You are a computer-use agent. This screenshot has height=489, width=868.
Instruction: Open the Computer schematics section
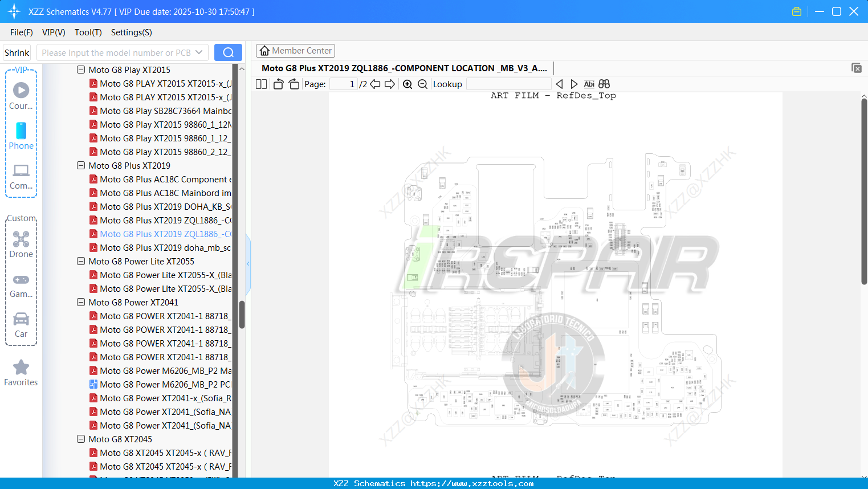pos(21,176)
